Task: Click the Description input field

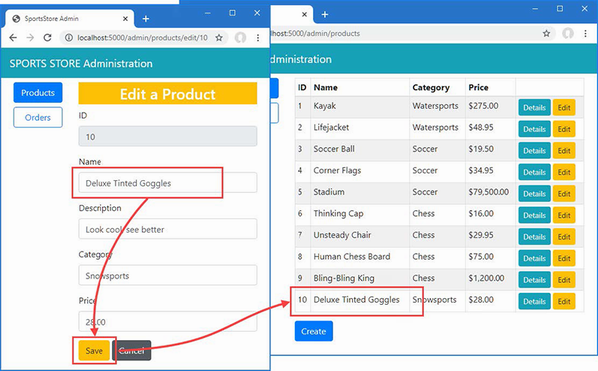Action: point(168,229)
